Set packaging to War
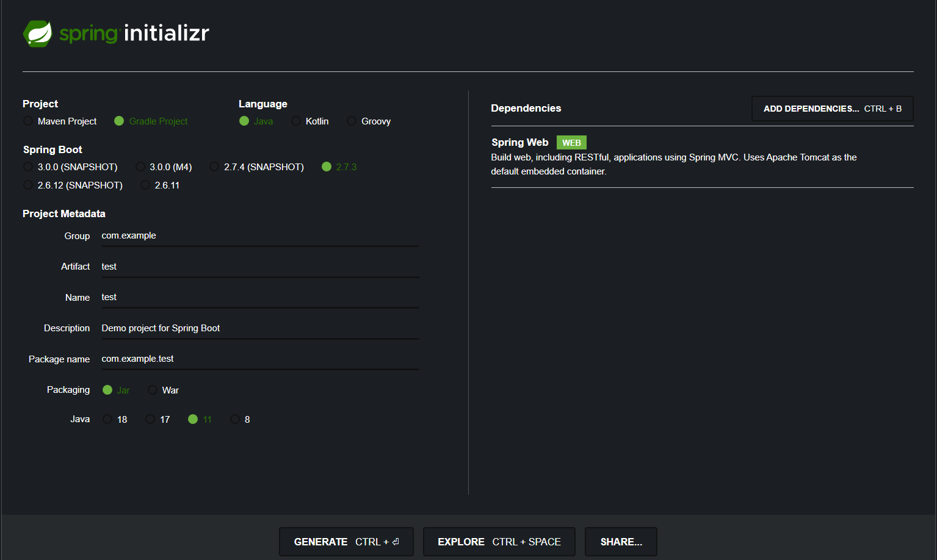This screenshot has height=560, width=937. 153,390
